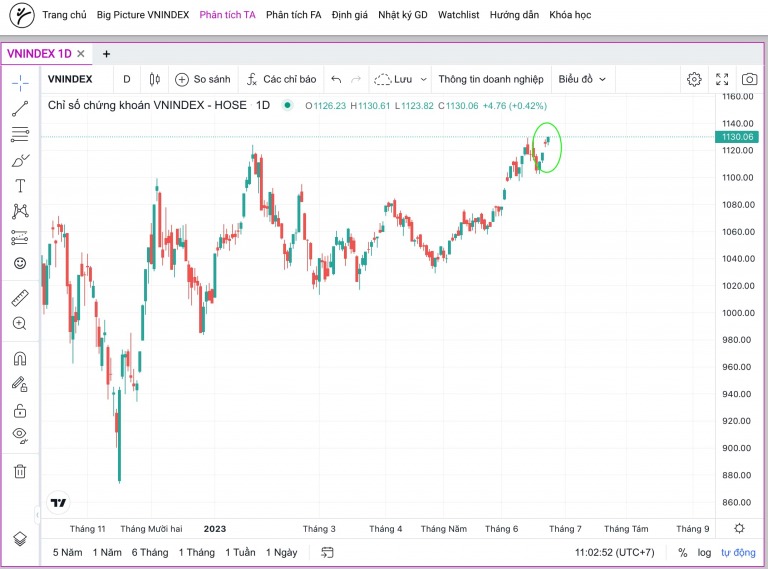
Task: Expand the Biểu đồ dropdown
Action: 582,79
